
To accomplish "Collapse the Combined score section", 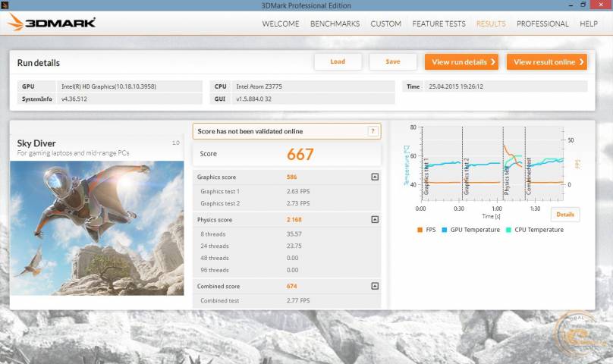I will pos(375,286).
